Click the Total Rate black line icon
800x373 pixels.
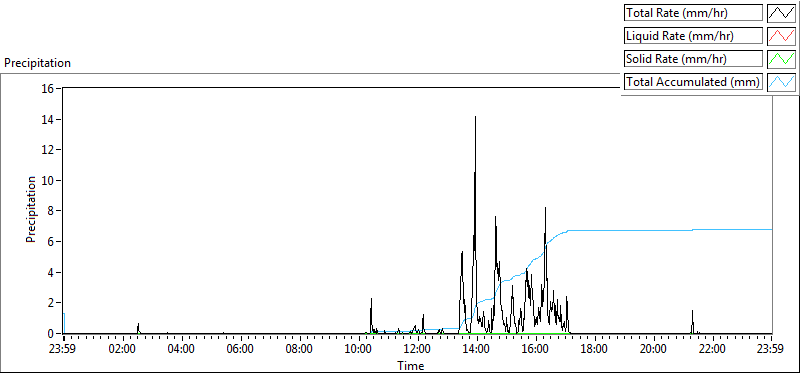781,13
